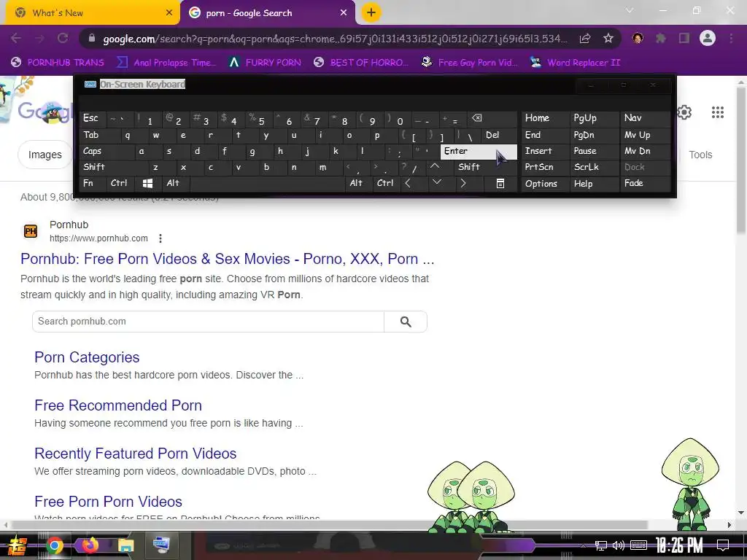The height and width of the screenshot is (560, 747).
Task: Click the browser back arrow
Action: (16, 38)
